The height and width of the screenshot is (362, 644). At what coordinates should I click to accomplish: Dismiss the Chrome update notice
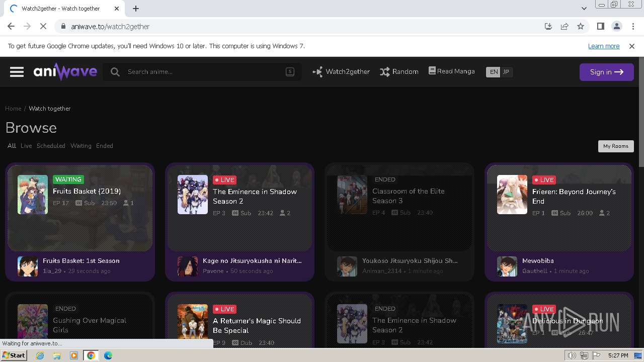(632, 46)
